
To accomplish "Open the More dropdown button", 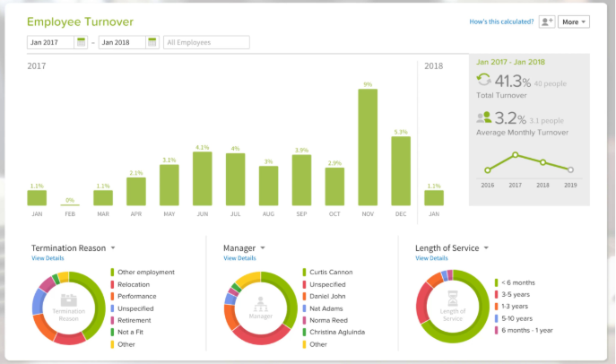I will point(574,22).
